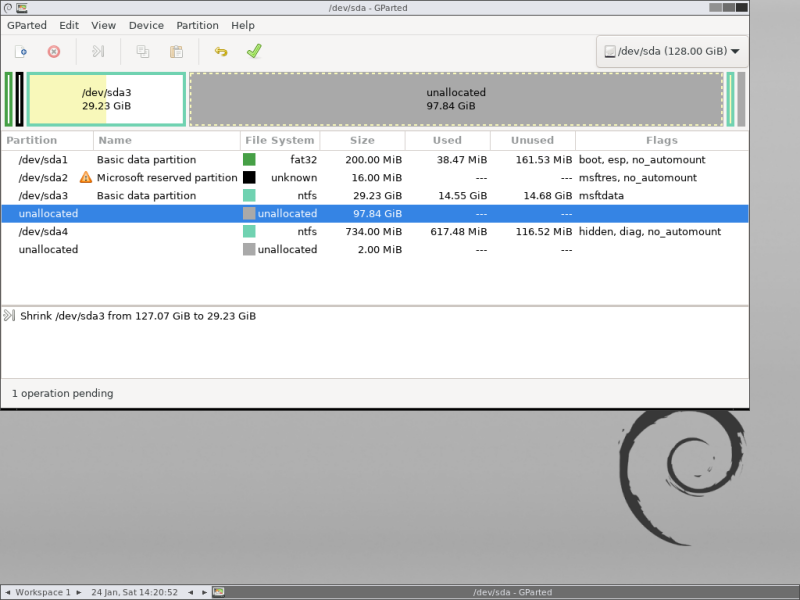Click the File System column header
The height and width of the screenshot is (600, 800).
pos(280,140)
